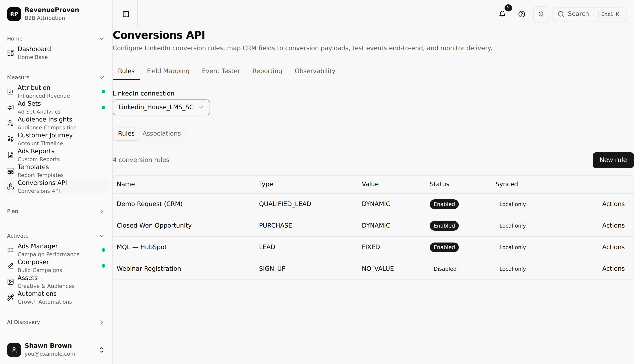Click the New rule button
The height and width of the screenshot is (364, 634).
pyautogui.click(x=613, y=160)
